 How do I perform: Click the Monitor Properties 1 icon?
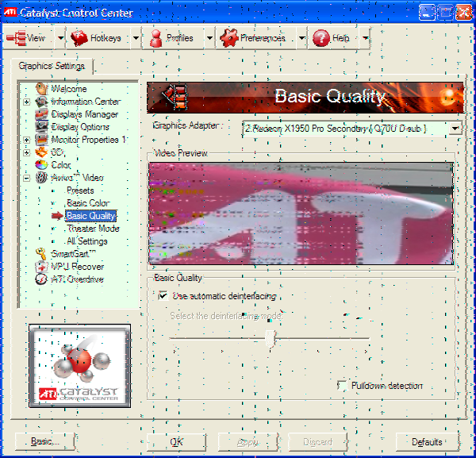point(41,140)
